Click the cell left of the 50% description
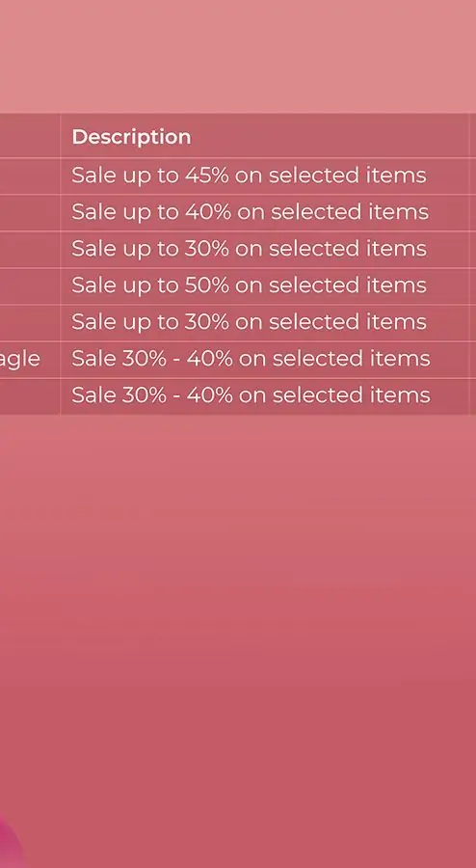476x868 pixels. coord(30,285)
